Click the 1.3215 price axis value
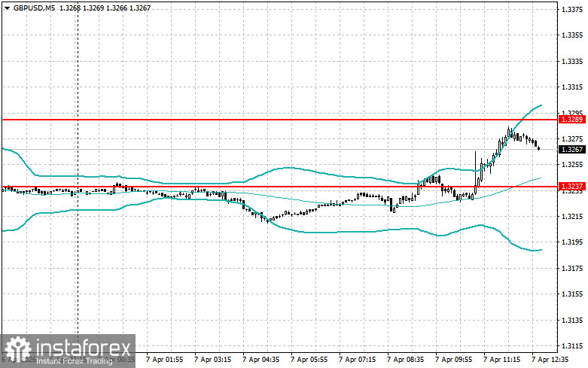 pyautogui.click(x=572, y=216)
